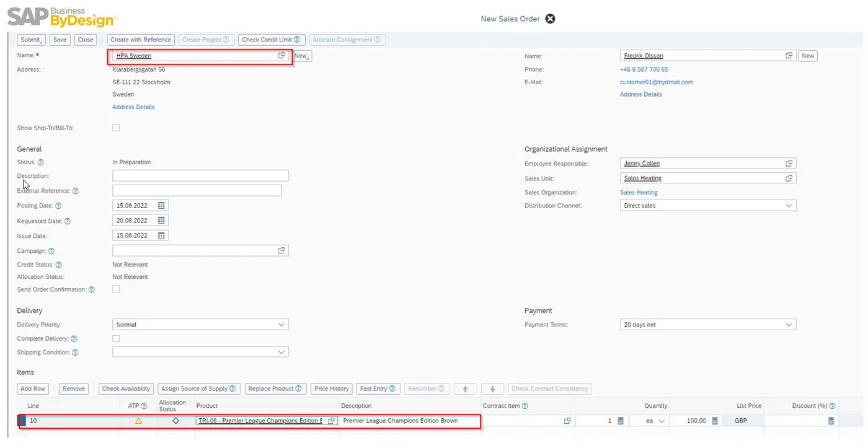
Task: Open product value help in item row
Action: [x=331, y=421]
